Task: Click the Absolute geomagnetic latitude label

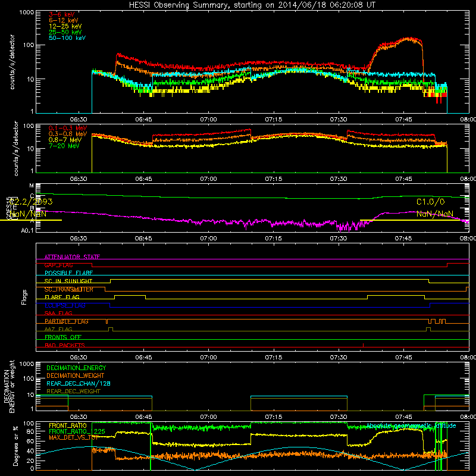Action: pos(411,425)
